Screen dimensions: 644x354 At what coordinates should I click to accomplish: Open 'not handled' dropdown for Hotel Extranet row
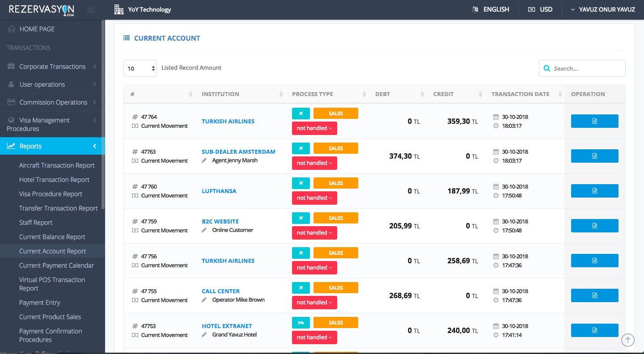point(314,337)
